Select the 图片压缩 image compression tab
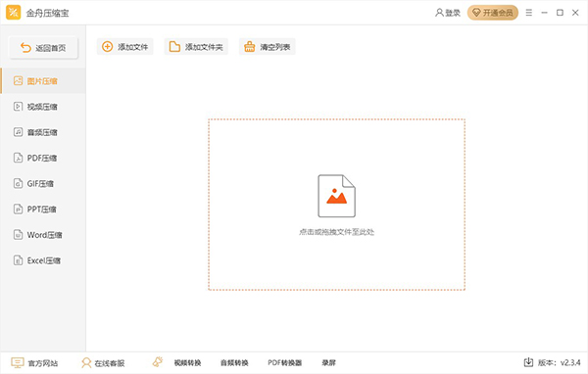Image resolution: width=588 pixels, height=374 pixels. (x=43, y=81)
